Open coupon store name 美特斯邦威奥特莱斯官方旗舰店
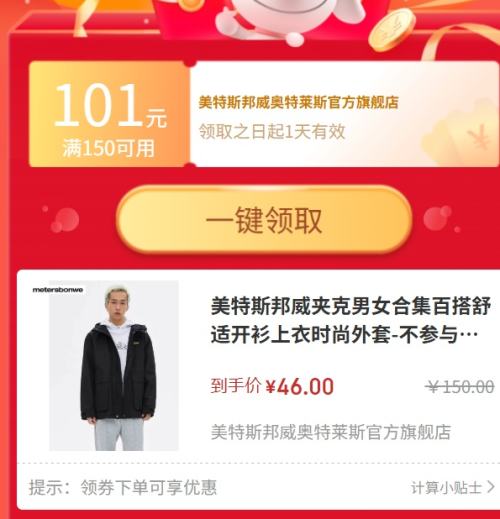This screenshot has height=519, width=500. tap(299, 102)
